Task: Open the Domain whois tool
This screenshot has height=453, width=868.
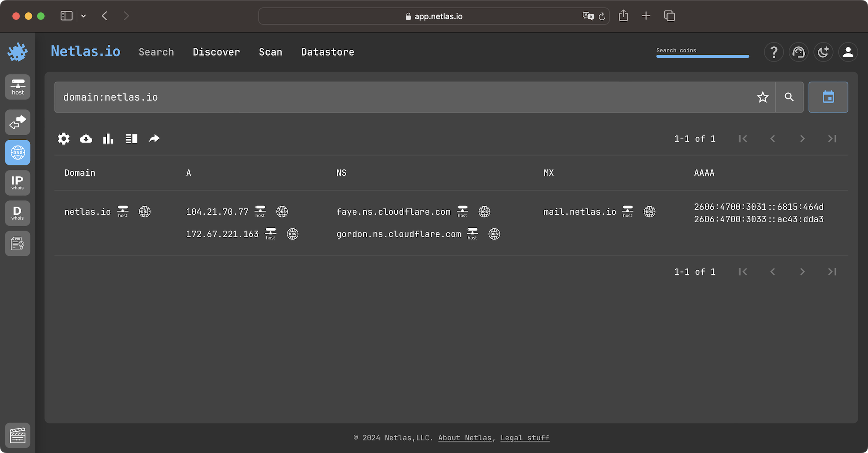Action: pos(18,213)
